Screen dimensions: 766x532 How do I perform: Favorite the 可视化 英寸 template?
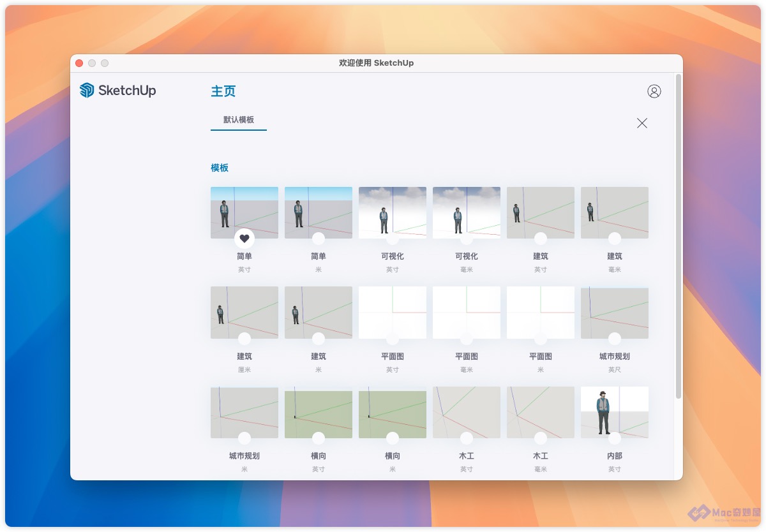393,239
